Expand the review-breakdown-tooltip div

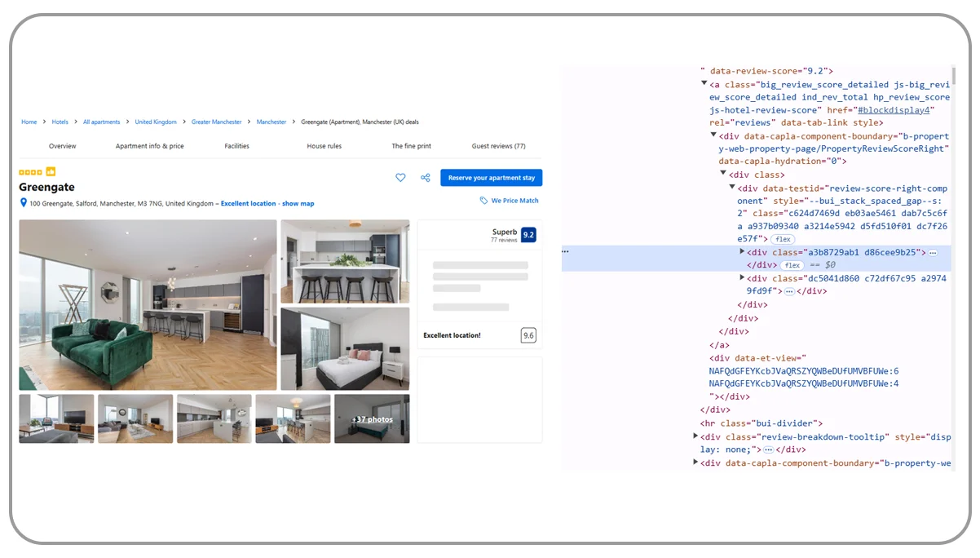(695, 436)
